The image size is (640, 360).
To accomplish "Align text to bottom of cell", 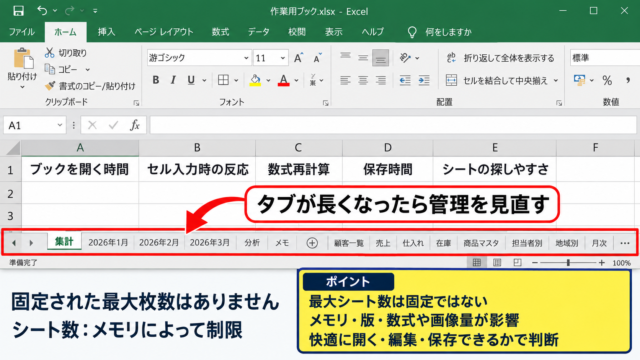I will coord(380,58).
